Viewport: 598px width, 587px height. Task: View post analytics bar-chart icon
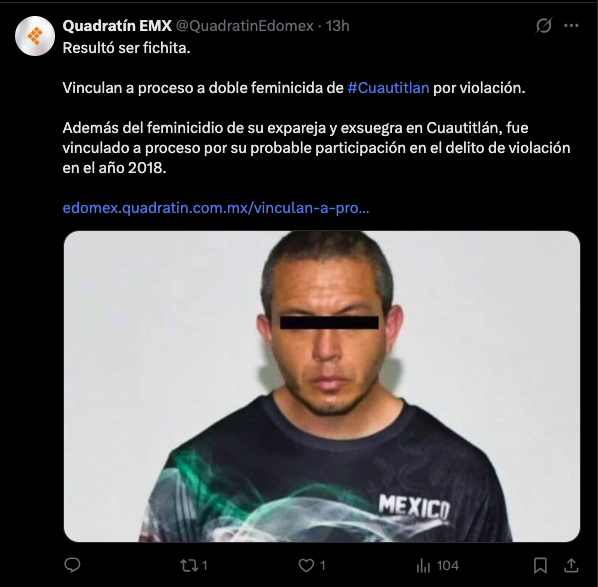(x=423, y=565)
